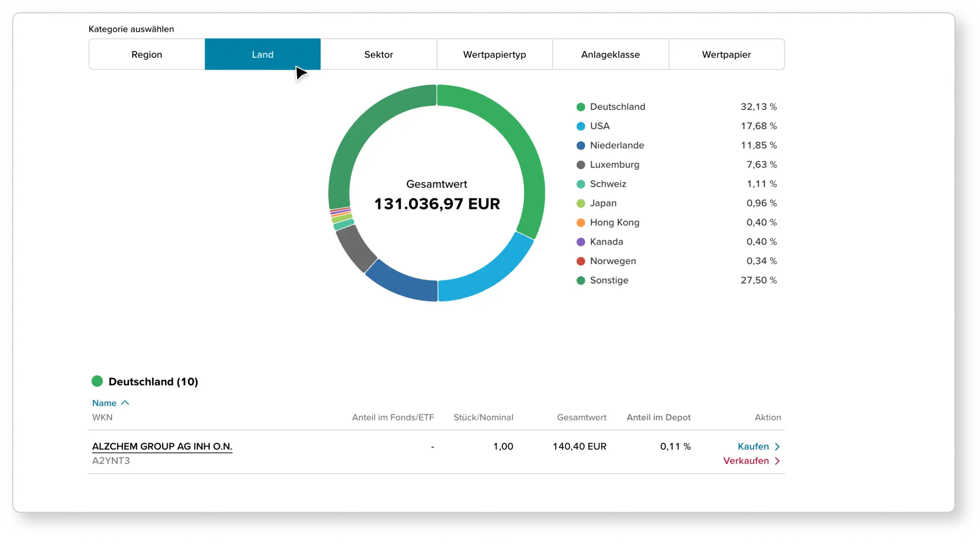This screenshot has width=980, height=544.
Task: Click the gray Luxemburg legend dot
Action: point(580,164)
